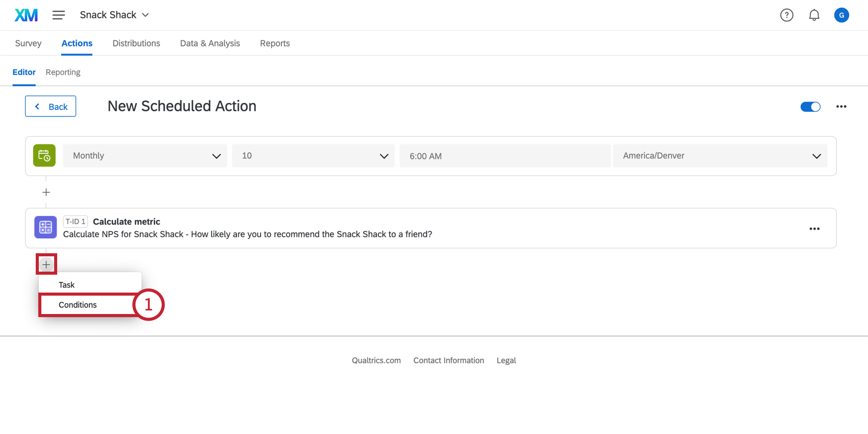The width and height of the screenshot is (868, 434).
Task: Open the hamburger navigation menu
Action: coord(59,15)
